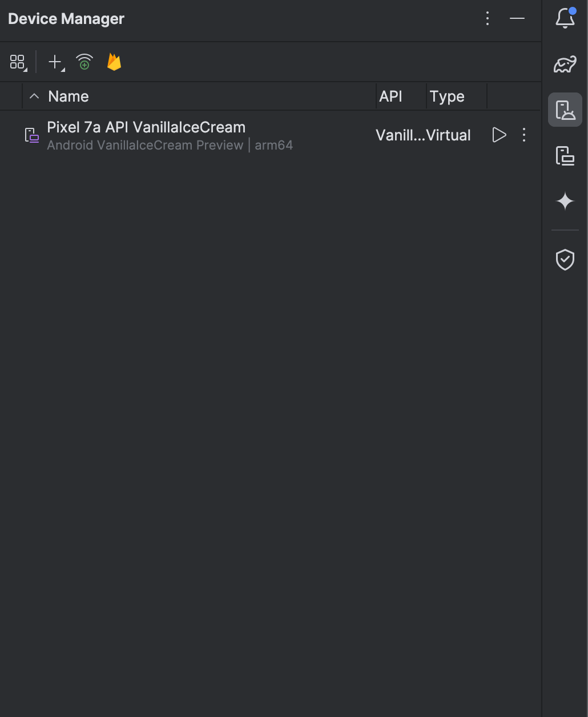The width and height of the screenshot is (588, 717).
Task: Open the Gemini sparkle assistant
Action: (x=565, y=201)
